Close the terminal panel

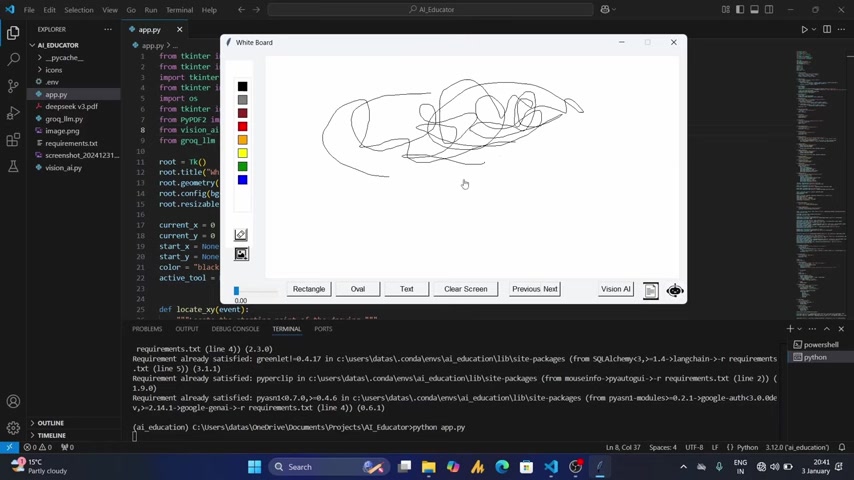click(841, 329)
